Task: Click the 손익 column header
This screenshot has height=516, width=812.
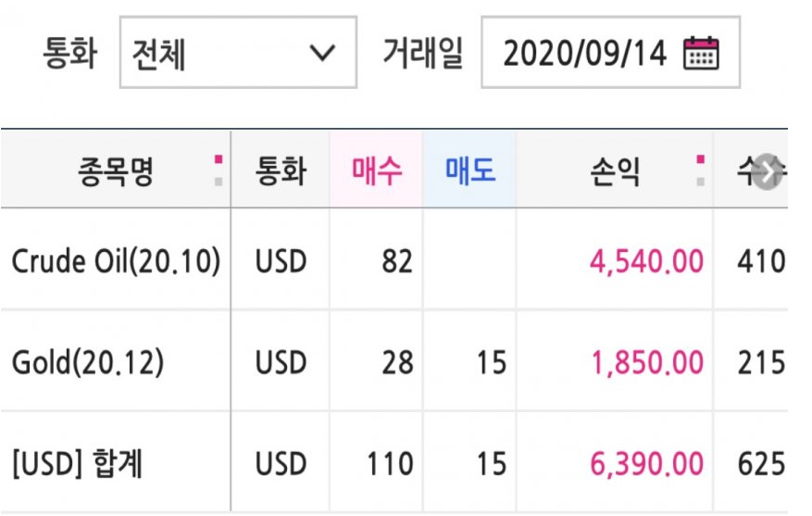Action: click(615, 170)
